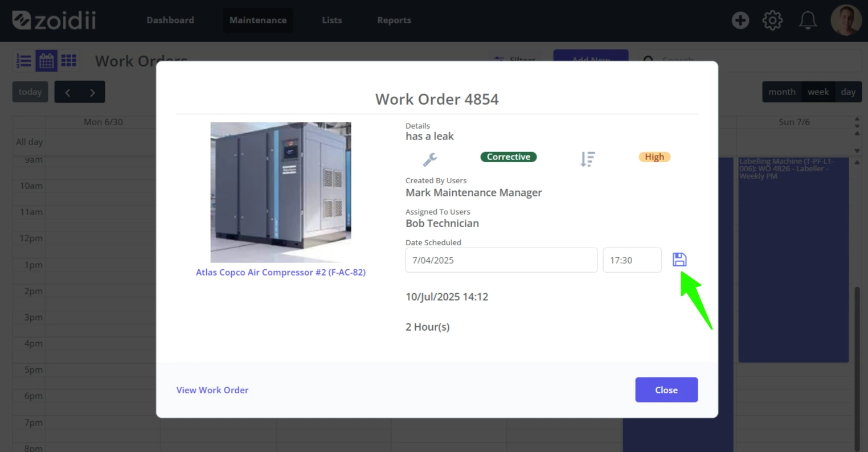Open the settings gear icon
The height and width of the screenshot is (452, 868).
(773, 20)
